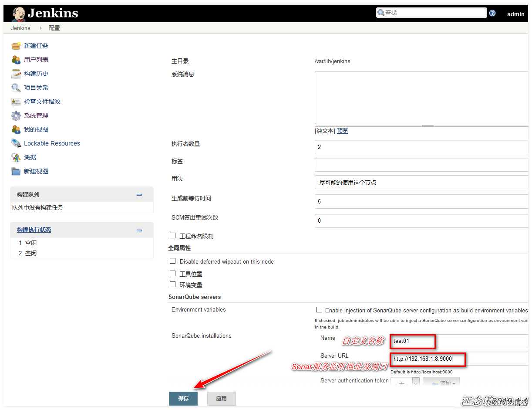Viewport: 532px width, 410px height.
Task: Collapse the 构建队列 panel
Action: [139, 195]
